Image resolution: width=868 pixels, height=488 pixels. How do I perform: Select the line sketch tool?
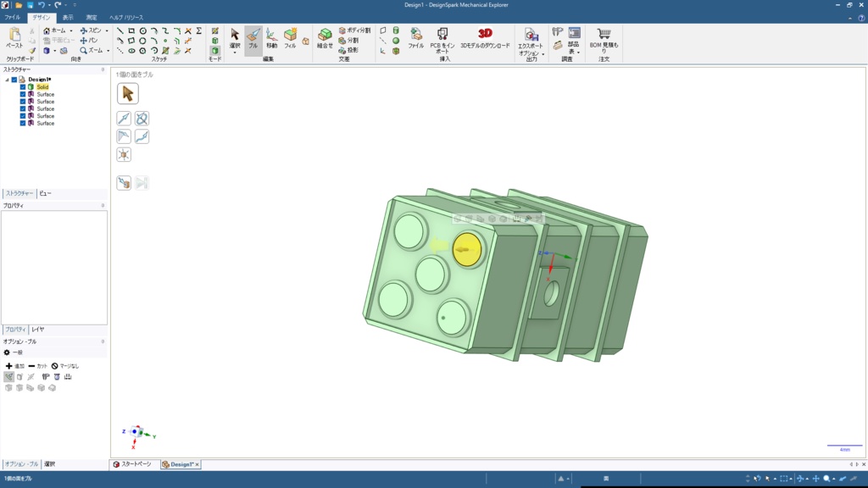[x=120, y=31]
